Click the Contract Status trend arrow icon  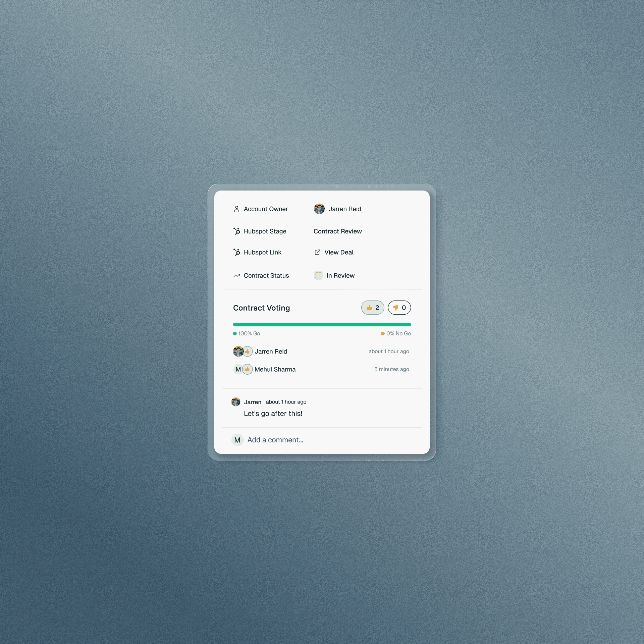pyautogui.click(x=237, y=275)
